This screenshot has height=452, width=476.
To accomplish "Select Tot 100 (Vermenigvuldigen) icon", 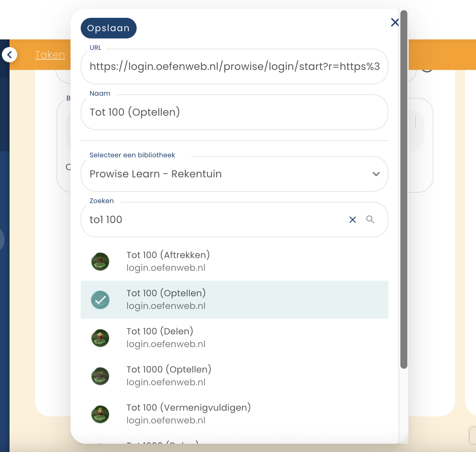I will 100,414.
